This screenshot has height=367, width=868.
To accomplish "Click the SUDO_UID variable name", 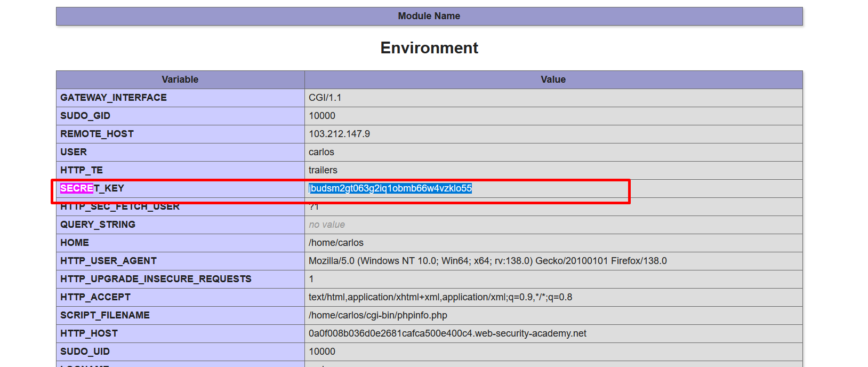I will tap(85, 352).
